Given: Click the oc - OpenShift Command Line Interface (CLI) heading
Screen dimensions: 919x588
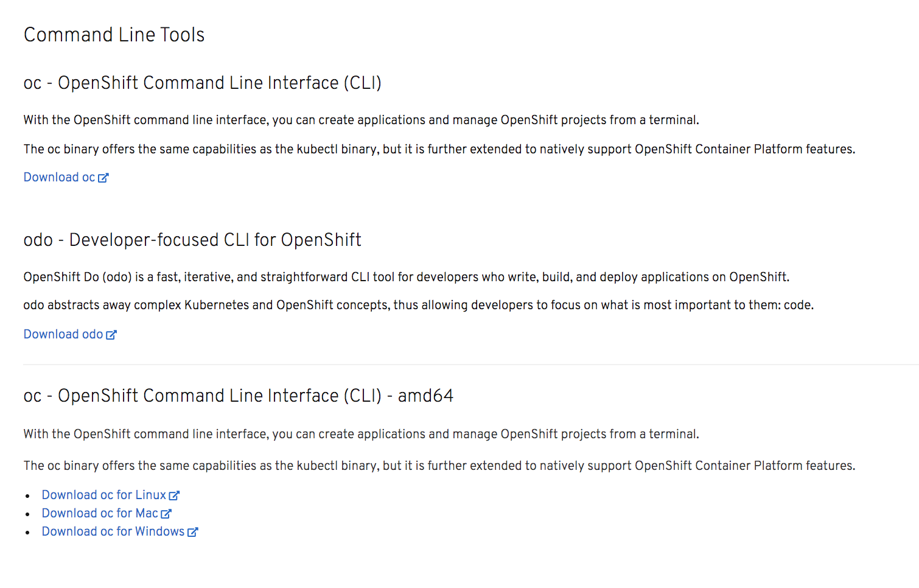Looking at the screenshot, I should tap(203, 83).
